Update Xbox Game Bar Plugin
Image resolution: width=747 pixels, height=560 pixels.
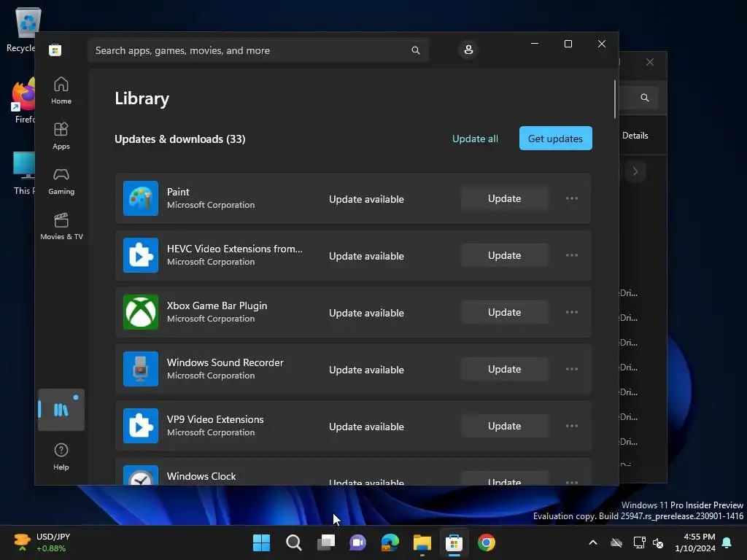point(505,312)
